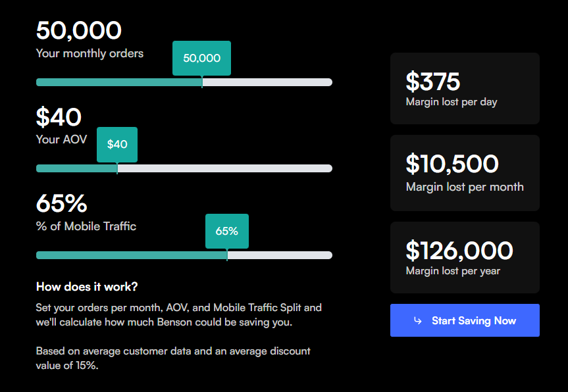The image size is (568, 392).
Task: Select the $126,000 margin lost per year card
Action: coord(465,257)
